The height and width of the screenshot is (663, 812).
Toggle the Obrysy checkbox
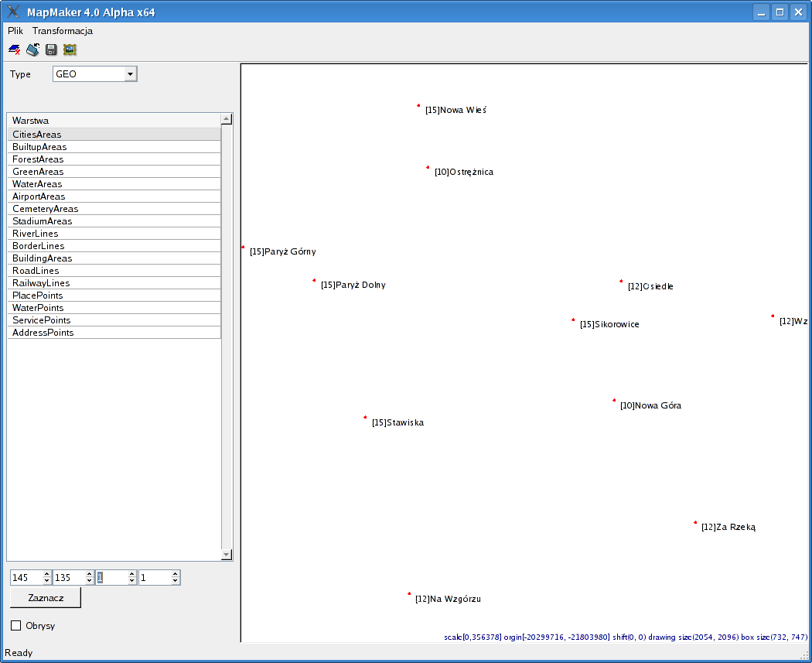click(x=16, y=625)
